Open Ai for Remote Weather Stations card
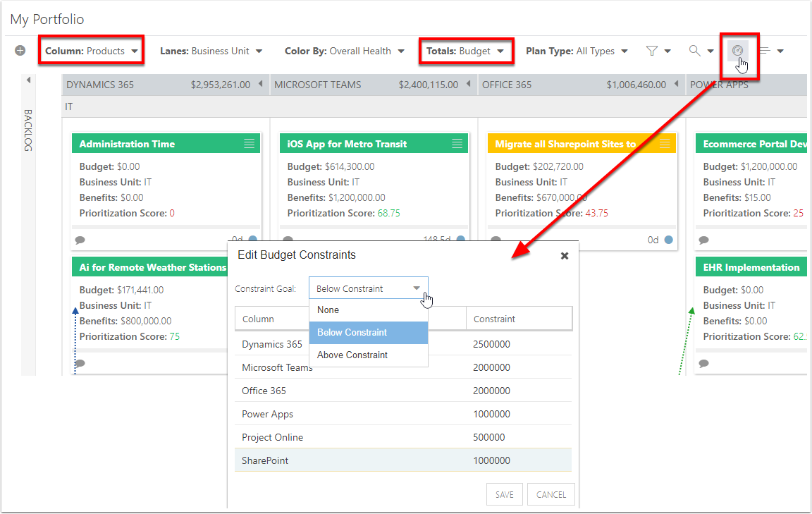The image size is (812, 514). point(153,267)
